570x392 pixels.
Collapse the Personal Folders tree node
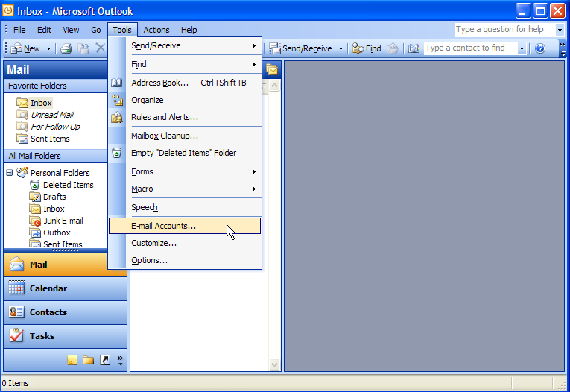10,173
